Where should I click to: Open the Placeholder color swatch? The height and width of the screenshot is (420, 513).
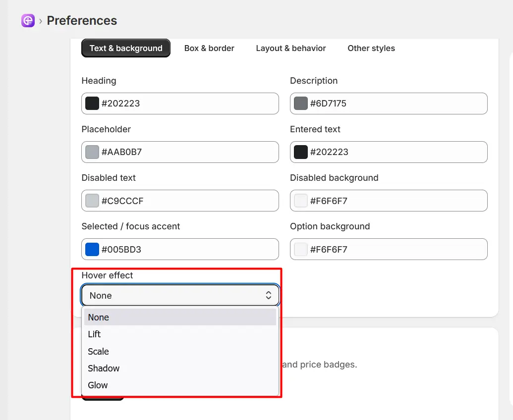[92, 152]
